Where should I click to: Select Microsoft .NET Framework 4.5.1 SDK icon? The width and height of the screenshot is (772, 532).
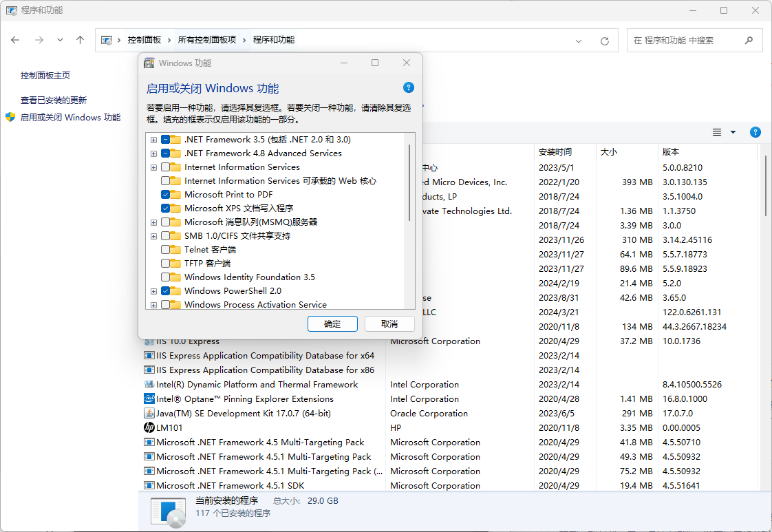[x=149, y=486]
